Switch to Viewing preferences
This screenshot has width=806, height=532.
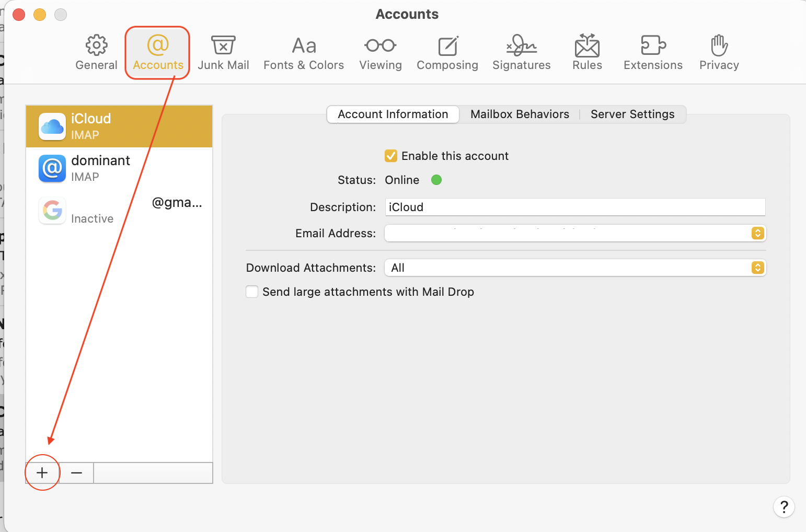(381, 52)
